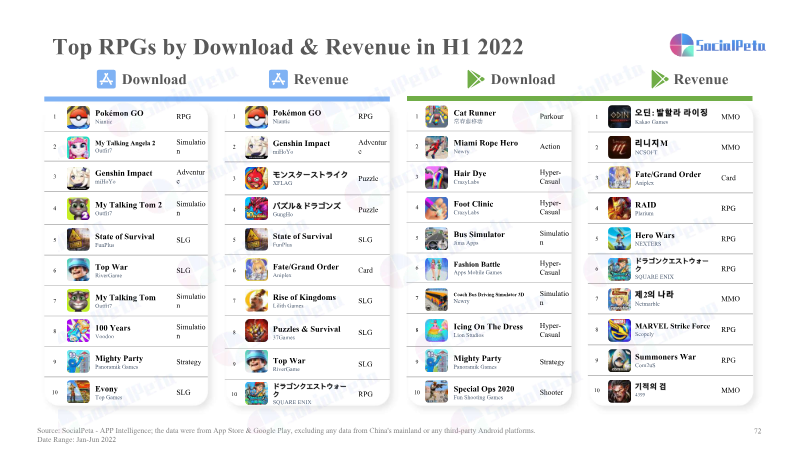The width and height of the screenshot is (800, 450).
Task: Click the App Store icon above Download column
Action: 106,79
